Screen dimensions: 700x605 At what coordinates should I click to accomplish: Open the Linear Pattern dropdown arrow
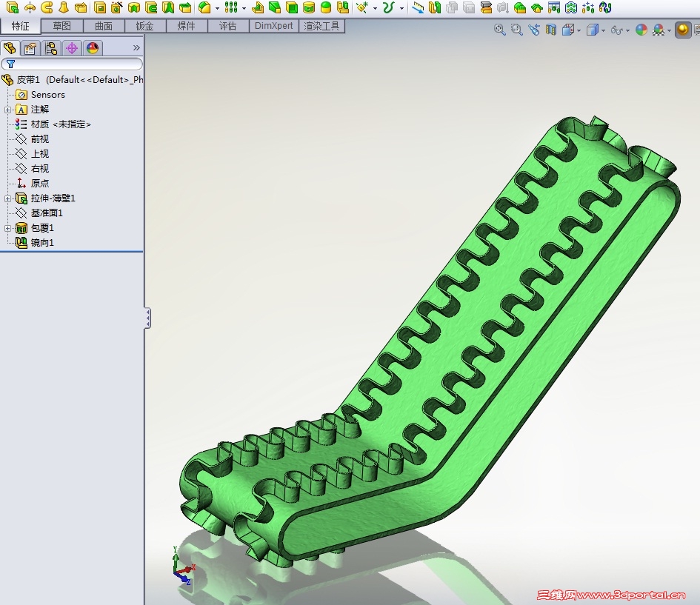244,8
